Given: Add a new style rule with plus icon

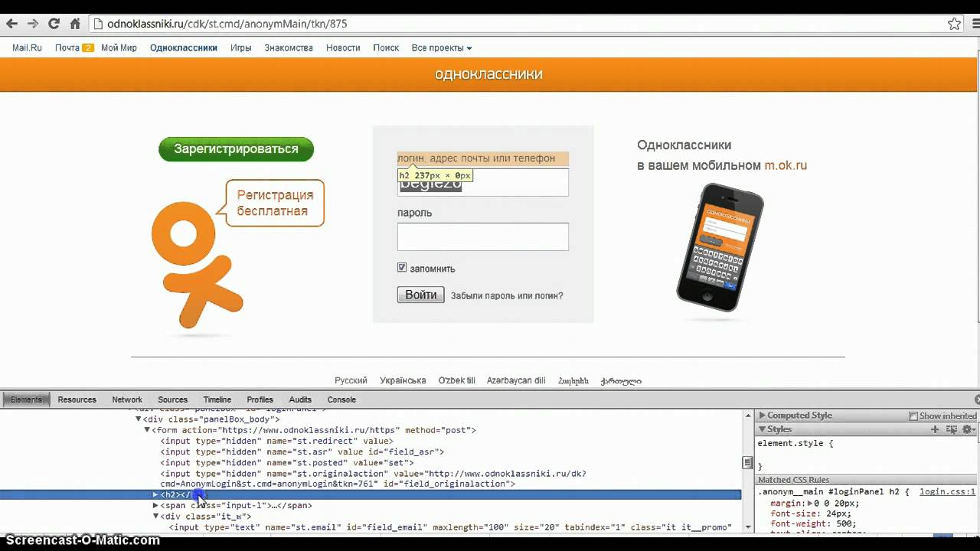Looking at the screenshot, I should tap(935, 429).
